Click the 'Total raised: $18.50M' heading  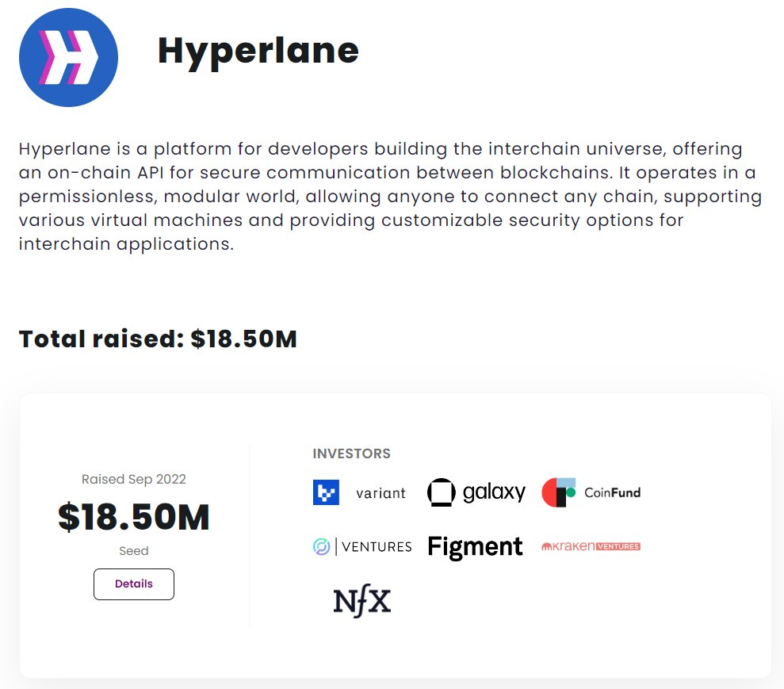pyautogui.click(x=158, y=339)
